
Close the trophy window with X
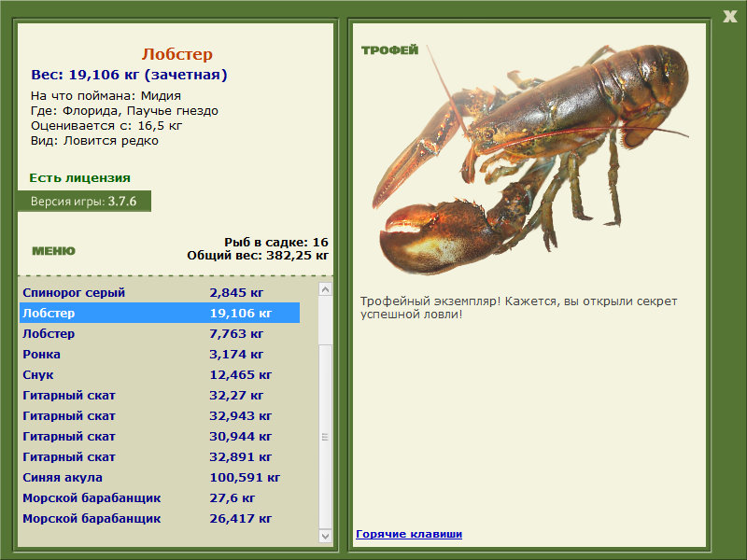pos(729,17)
